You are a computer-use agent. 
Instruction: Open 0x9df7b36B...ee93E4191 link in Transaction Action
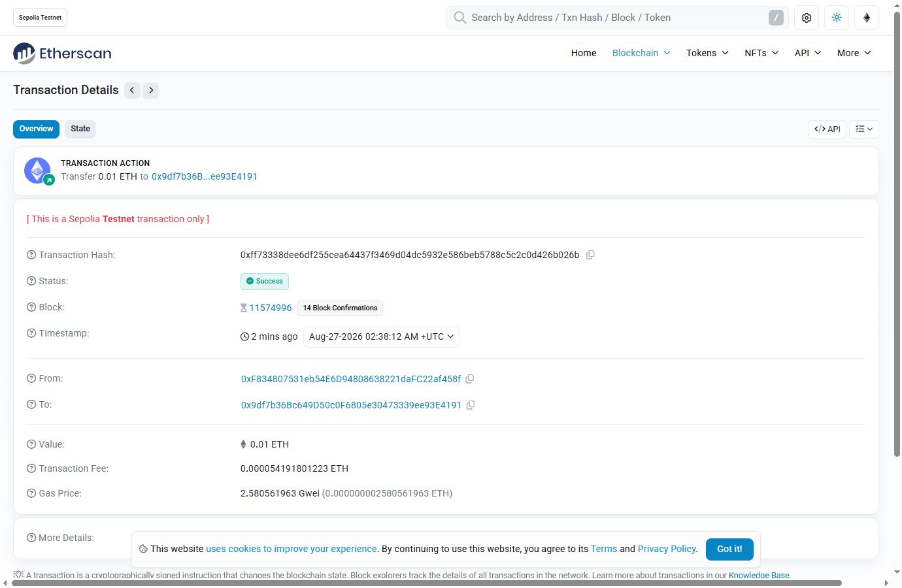[205, 176]
